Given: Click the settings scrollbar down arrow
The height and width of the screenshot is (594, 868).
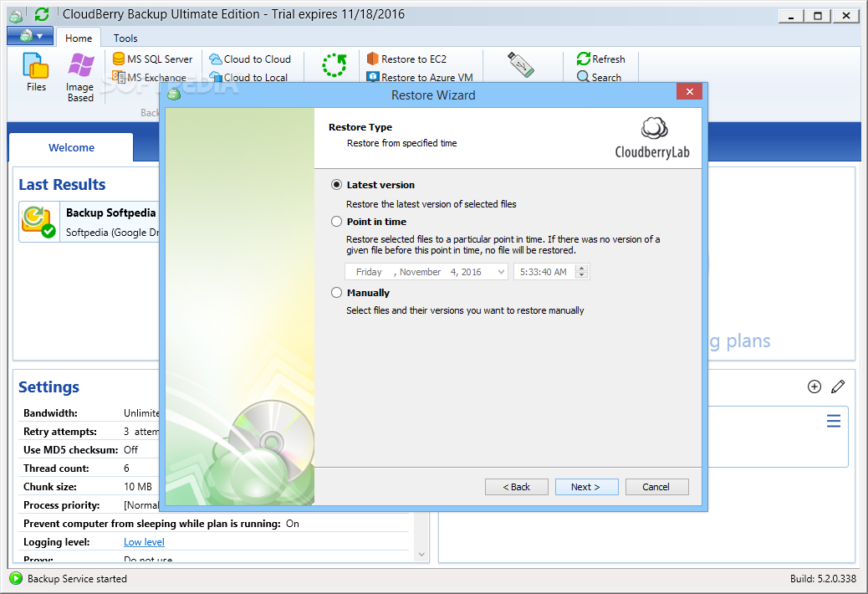Looking at the screenshot, I should [421, 554].
